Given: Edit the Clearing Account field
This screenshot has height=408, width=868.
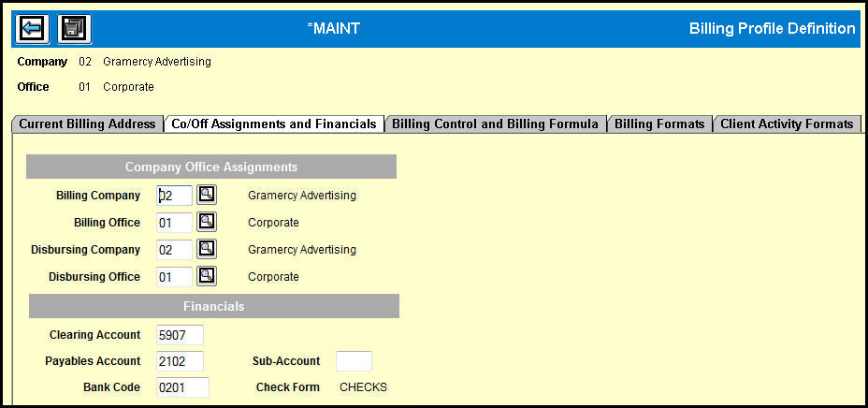Looking at the screenshot, I should click(x=180, y=335).
